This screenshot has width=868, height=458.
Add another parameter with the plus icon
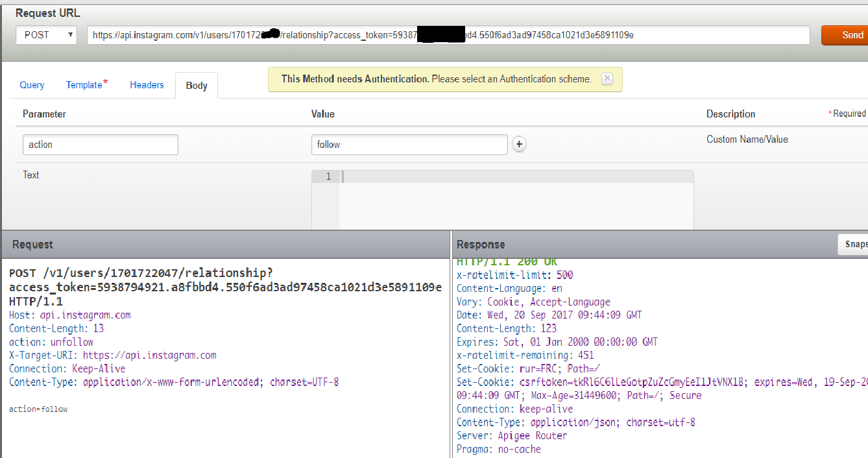[x=519, y=145]
